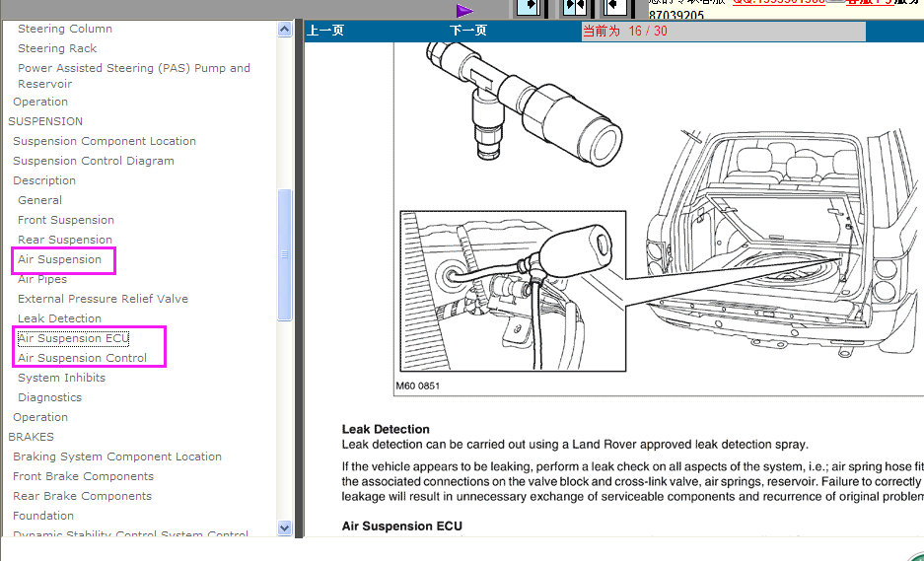Open Diagnostics topic

(x=49, y=397)
